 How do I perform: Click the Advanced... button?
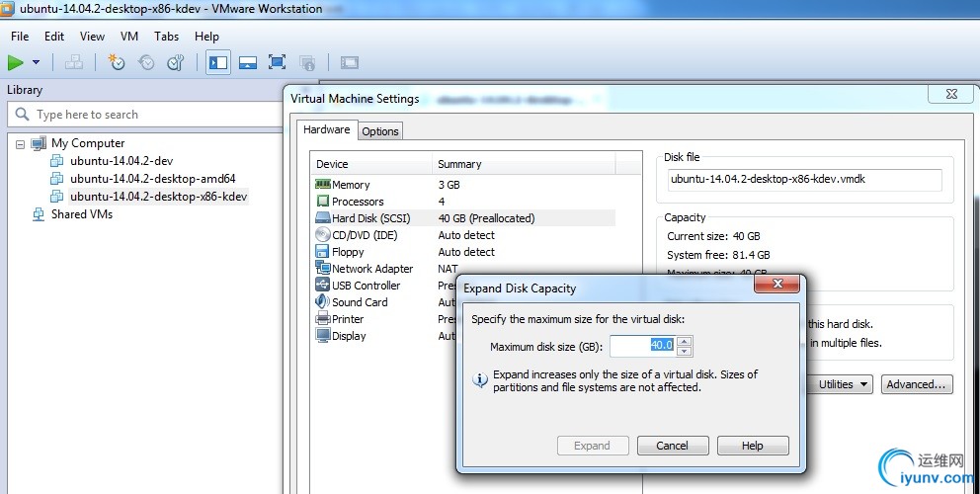pos(917,384)
